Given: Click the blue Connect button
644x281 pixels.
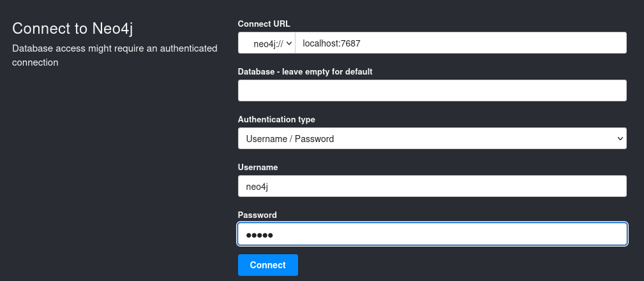Looking at the screenshot, I should (x=268, y=265).
